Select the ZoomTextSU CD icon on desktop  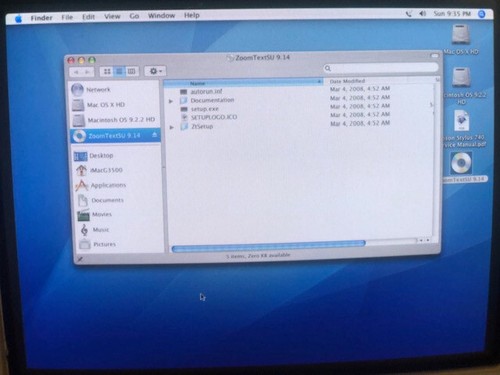tap(461, 163)
